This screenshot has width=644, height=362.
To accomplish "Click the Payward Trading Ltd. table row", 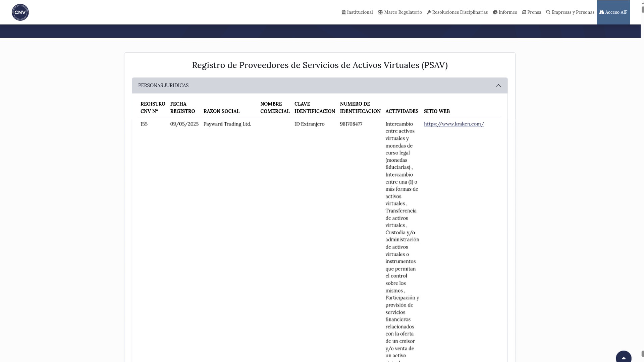I will pyautogui.click(x=227, y=124).
